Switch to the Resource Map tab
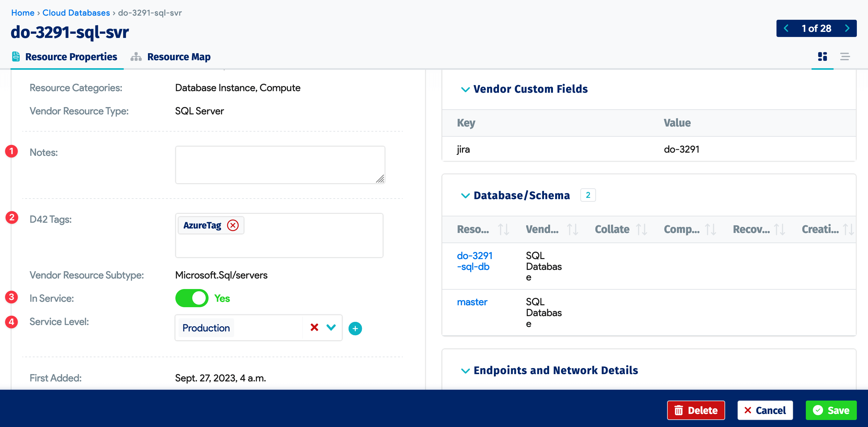868x427 pixels. coord(179,57)
